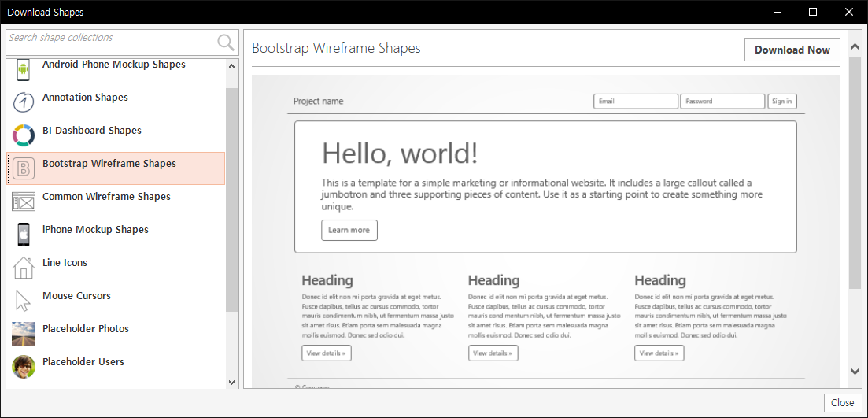Click the Common Wireframe Shapes icon
The width and height of the screenshot is (868, 418).
[24, 202]
